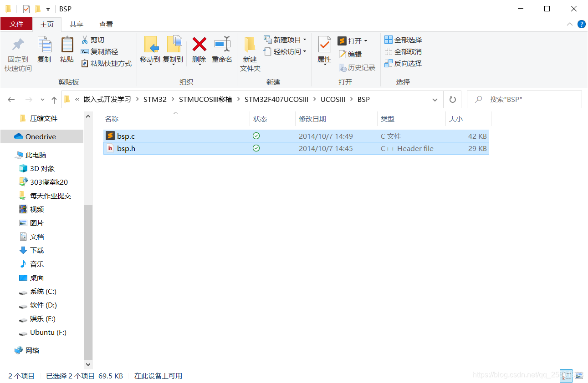
Task: Delete files with the red X 删除
Action: pyautogui.click(x=199, y=45)
